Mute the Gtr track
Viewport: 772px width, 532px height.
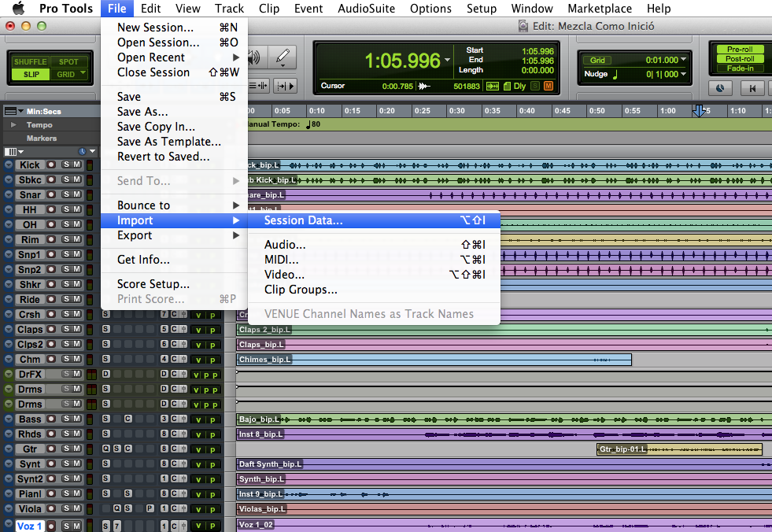(77, 449)
